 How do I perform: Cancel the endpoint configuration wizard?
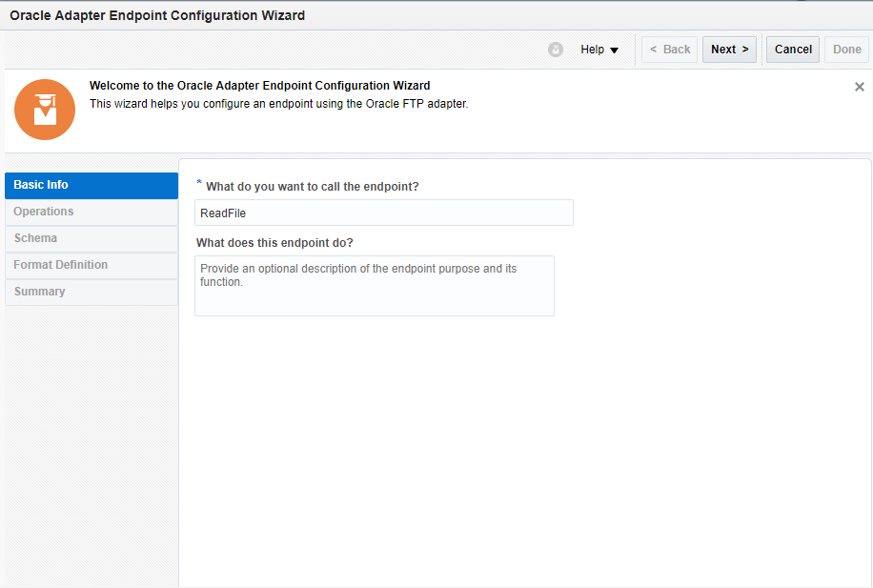[793, 50]
